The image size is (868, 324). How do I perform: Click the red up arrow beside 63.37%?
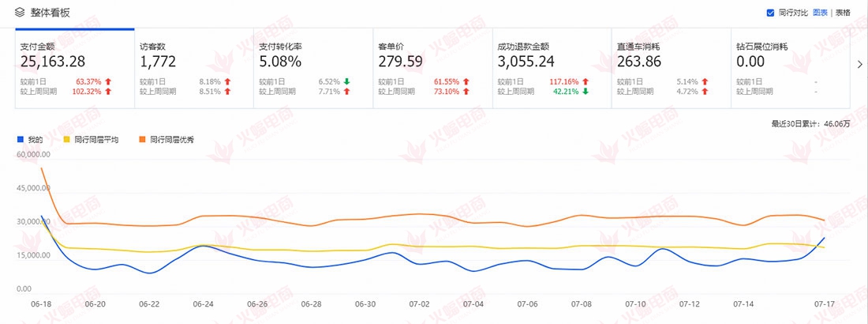point(108,81)
